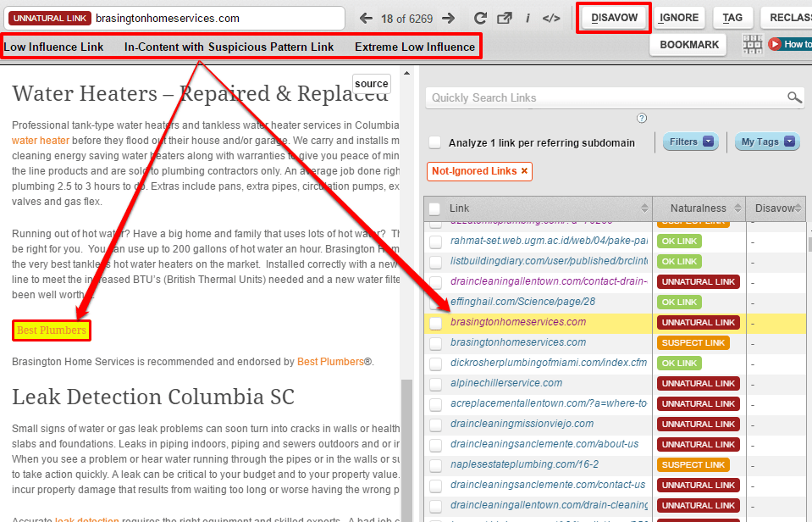Open the listbuildingdiary.com link

pos(549,261)
